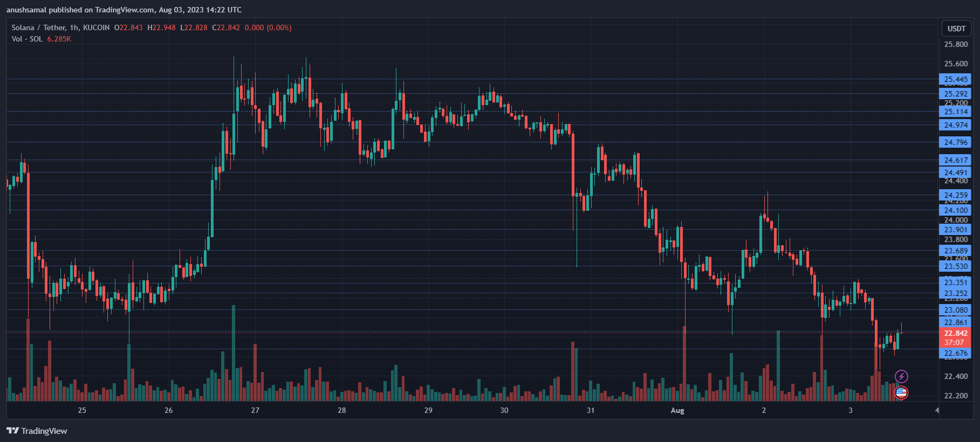The width and height of the screenshot is (980, 442).
Task: Open the USDT currency selector
Action: tap(956, 29)
